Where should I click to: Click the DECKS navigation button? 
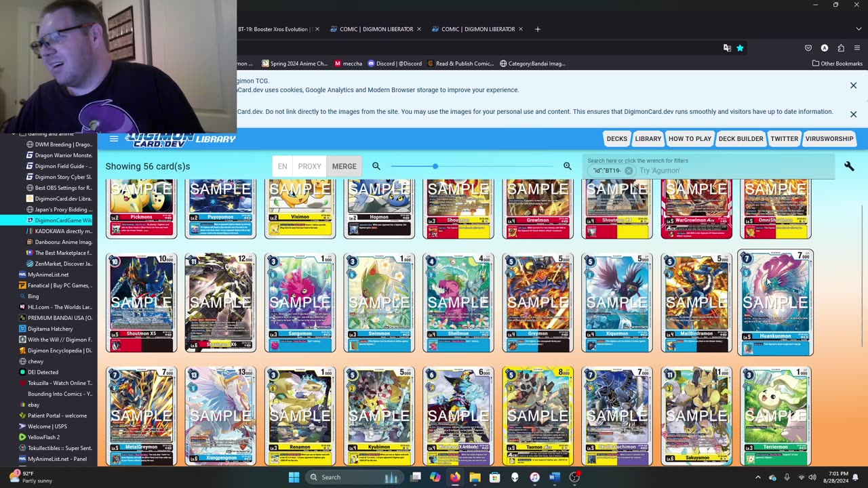616,139
